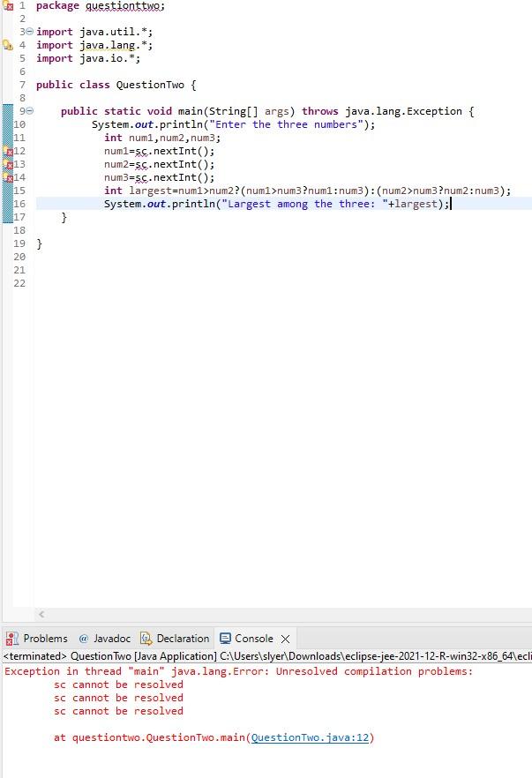
Task: Click the underlined sc on line 12
Action: (x=141, y=152)
